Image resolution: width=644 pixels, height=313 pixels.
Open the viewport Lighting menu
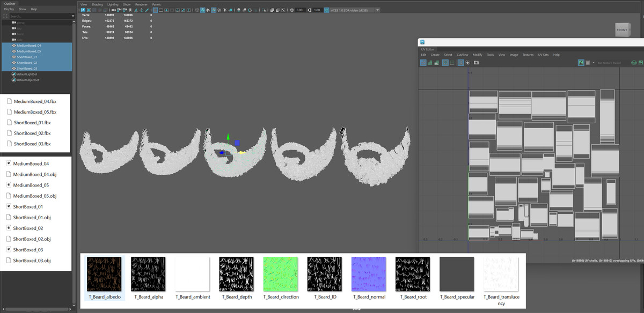click(x=113, y=4)
